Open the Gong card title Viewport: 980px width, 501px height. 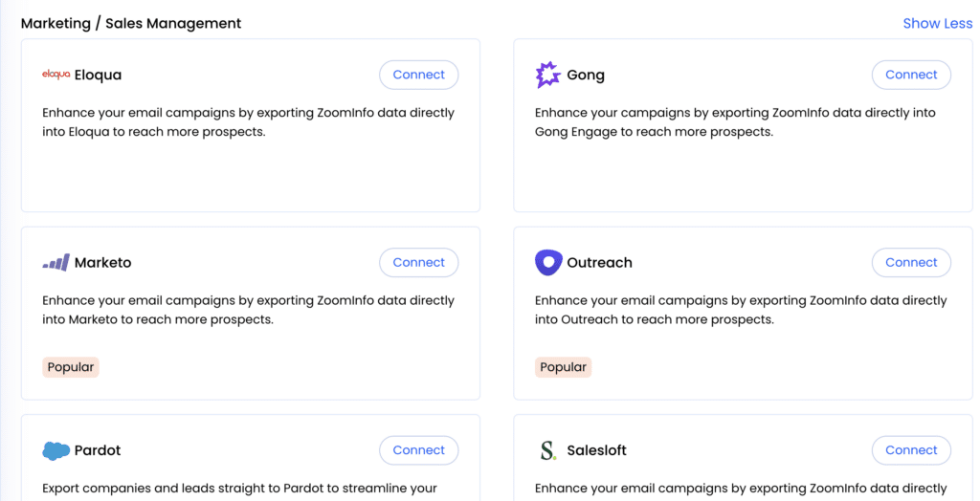coord(586,75)
